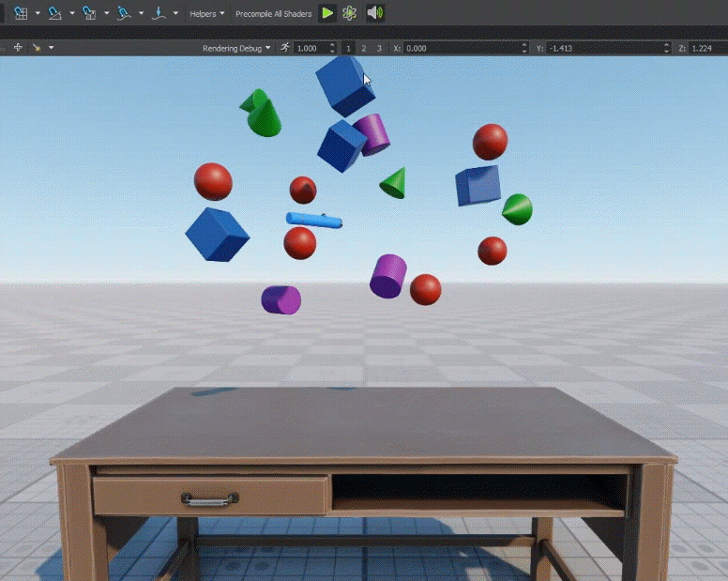This screenshot has height=581, width=728.
Task: Expand dropdown next to the flashlight icon
Action: pos(51,48)
